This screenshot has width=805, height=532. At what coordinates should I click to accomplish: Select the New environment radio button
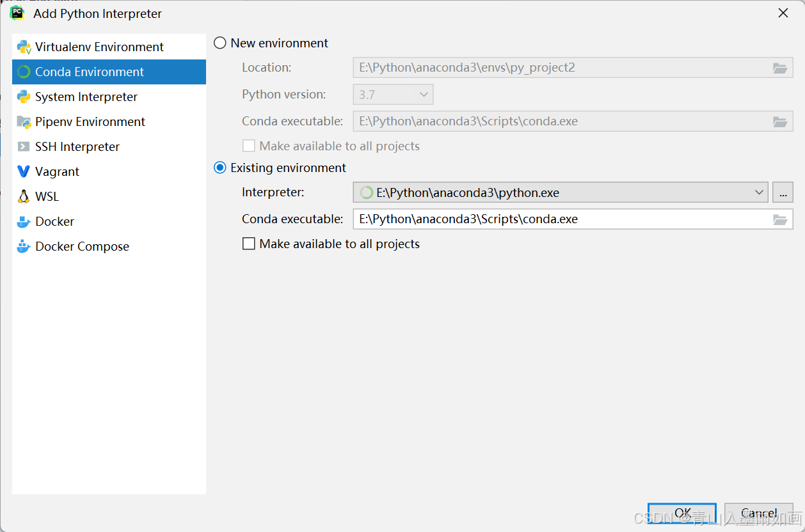(220, 43)
